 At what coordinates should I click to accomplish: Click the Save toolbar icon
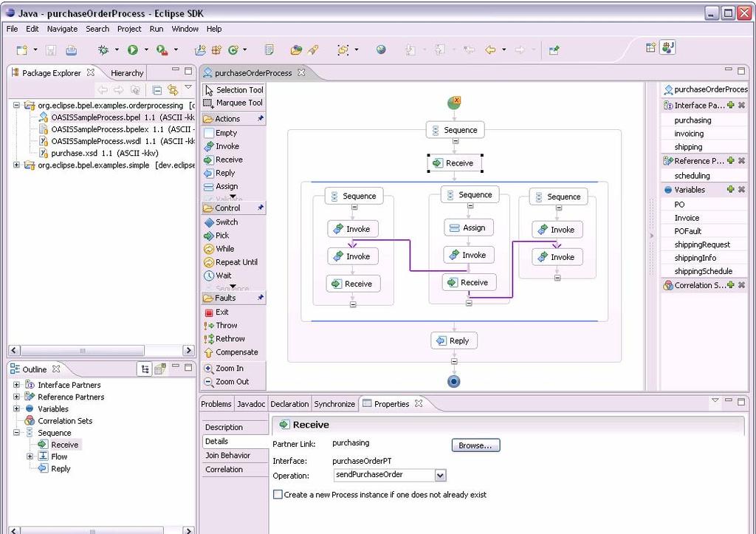click(51, 50)
